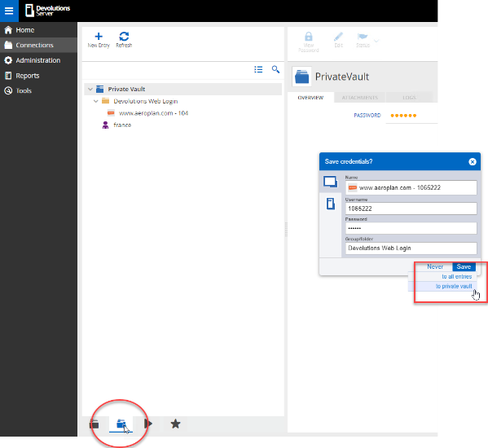The image size is (488, 448).
Task: Click the Devolutions Server logo
Action: tap(47, 11)
